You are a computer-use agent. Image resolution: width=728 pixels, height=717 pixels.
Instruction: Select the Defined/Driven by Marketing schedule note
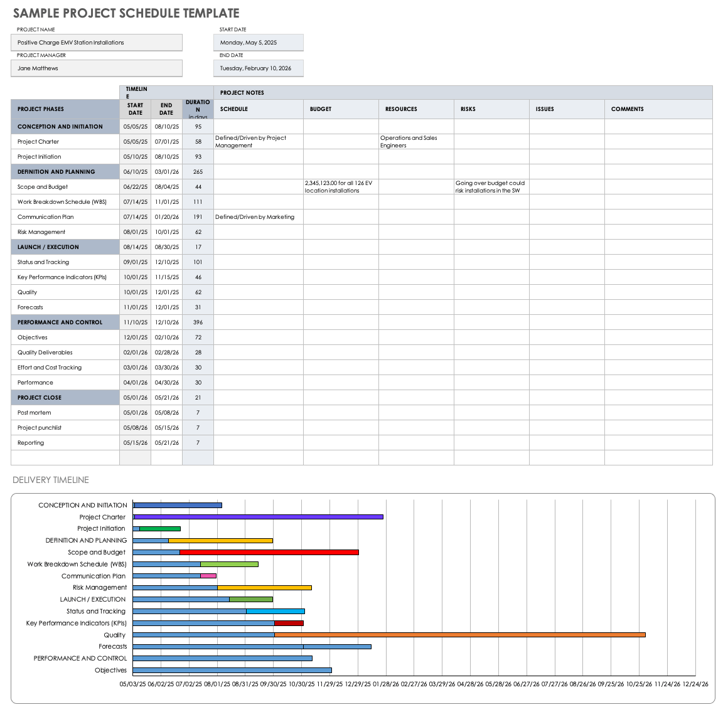pyautogui.click(x=257, y=216)
